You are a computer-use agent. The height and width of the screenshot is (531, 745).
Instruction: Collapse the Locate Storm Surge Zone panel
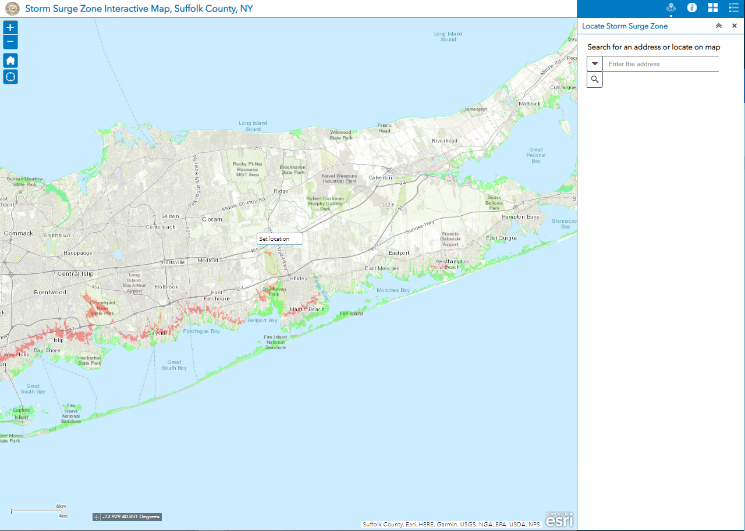(x=719, y=26)
